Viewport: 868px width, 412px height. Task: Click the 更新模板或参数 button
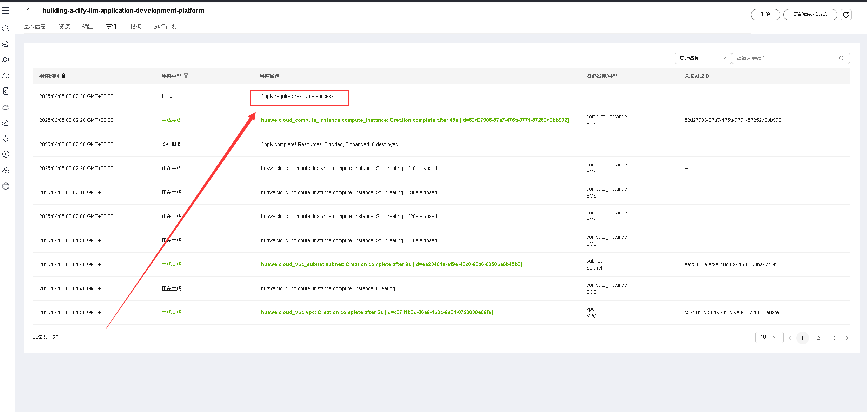click(x=810, y=15)
